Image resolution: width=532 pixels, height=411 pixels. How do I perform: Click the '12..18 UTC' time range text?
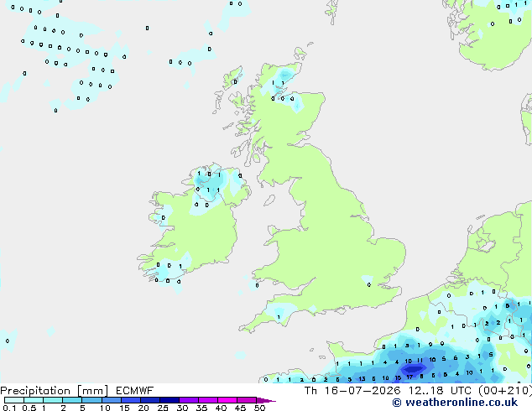point(440,391)
